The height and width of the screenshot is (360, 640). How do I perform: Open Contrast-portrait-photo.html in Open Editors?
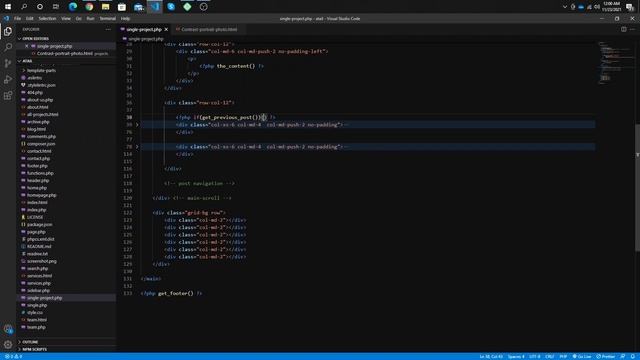(65, 53)
